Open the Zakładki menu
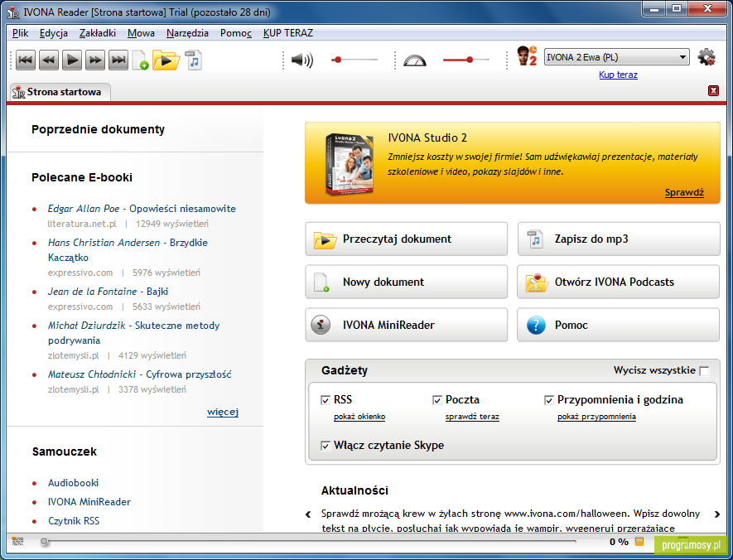This screenshot has height=560, width=733. click(98, 33)
